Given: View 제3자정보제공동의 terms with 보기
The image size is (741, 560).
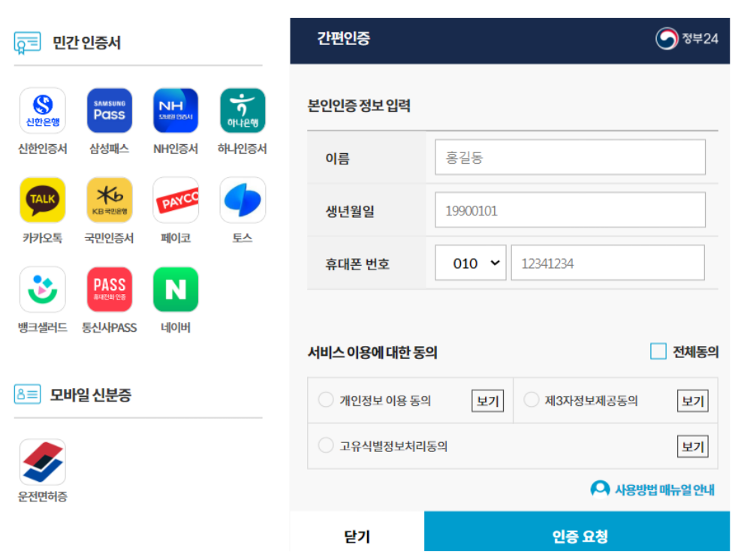Looking at the screenshot, I should [693, 401].
